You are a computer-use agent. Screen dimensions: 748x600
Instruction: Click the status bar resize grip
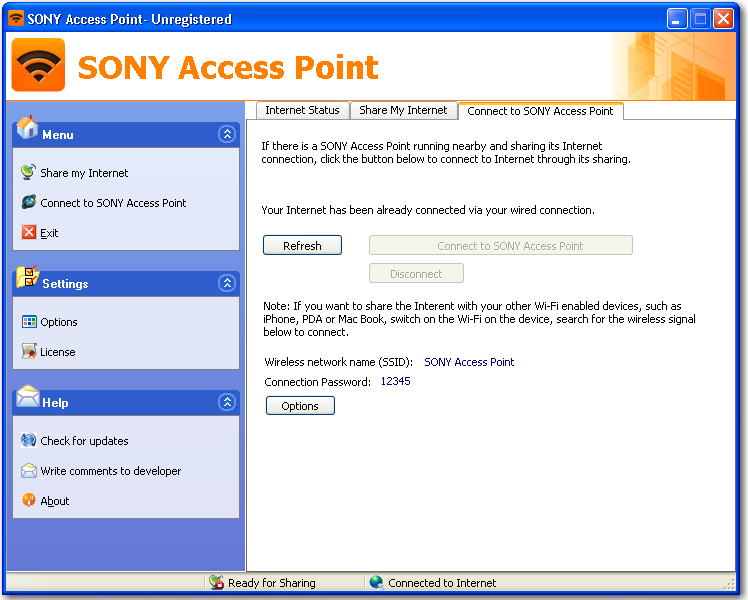tap(729, 584)
